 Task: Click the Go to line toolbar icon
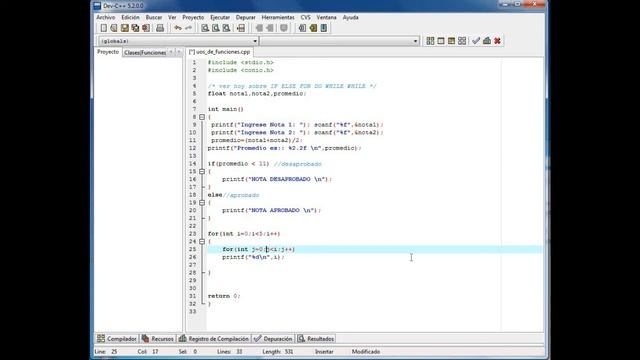[241, 28]
